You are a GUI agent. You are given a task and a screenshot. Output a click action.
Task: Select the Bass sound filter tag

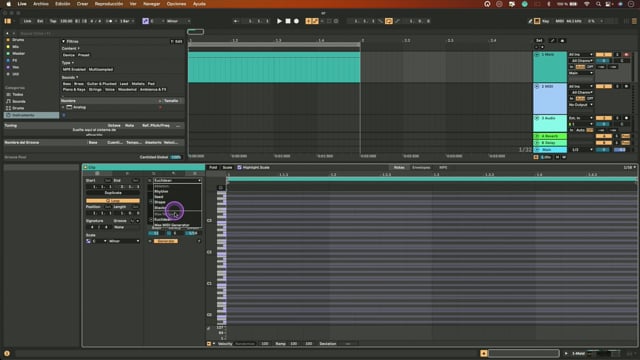(67, 84)
